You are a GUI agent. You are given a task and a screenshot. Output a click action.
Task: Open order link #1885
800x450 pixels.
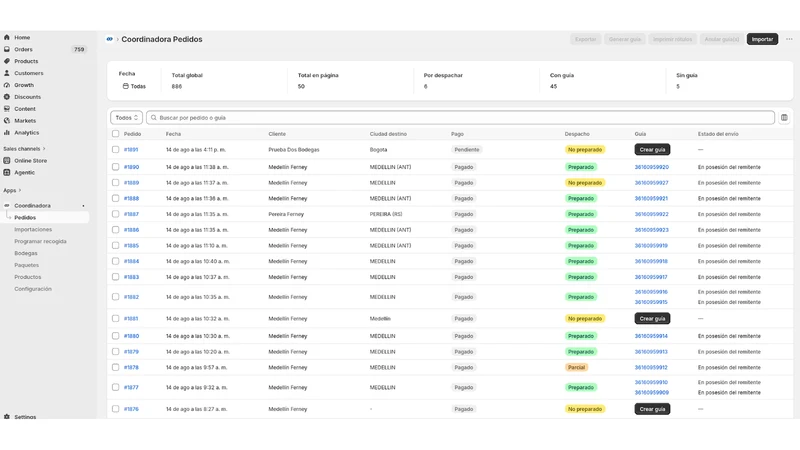131,246
